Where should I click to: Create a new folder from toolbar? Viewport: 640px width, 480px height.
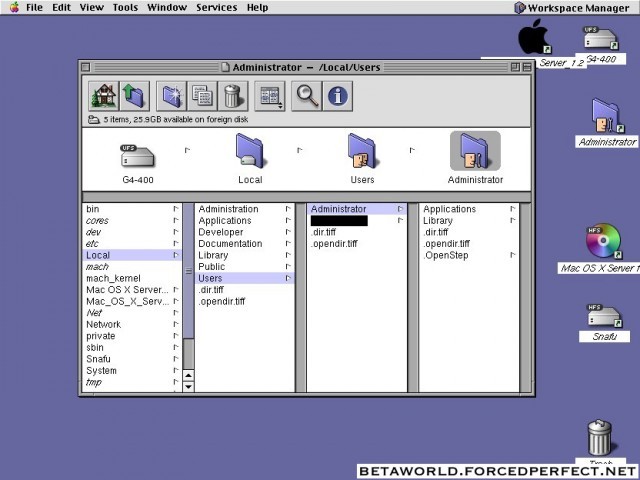click(170, 96)
